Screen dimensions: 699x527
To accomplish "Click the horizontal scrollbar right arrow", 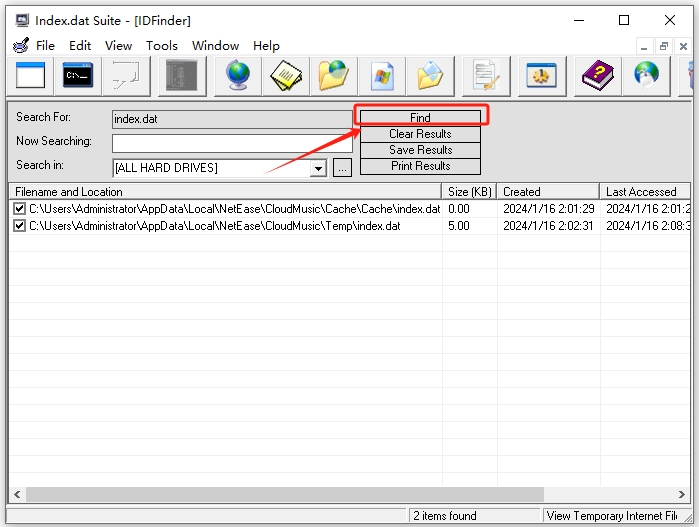I will (682, 494).
